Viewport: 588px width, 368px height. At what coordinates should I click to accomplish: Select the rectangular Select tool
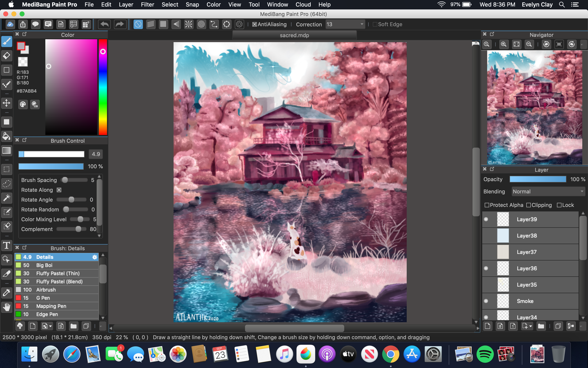click(x=6, y=169)
